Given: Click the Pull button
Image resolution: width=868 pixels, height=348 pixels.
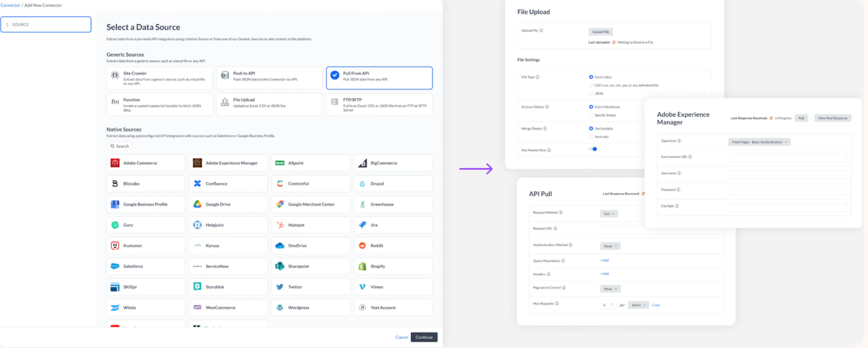Looking at the screenshot, I should tap(801, 118).
